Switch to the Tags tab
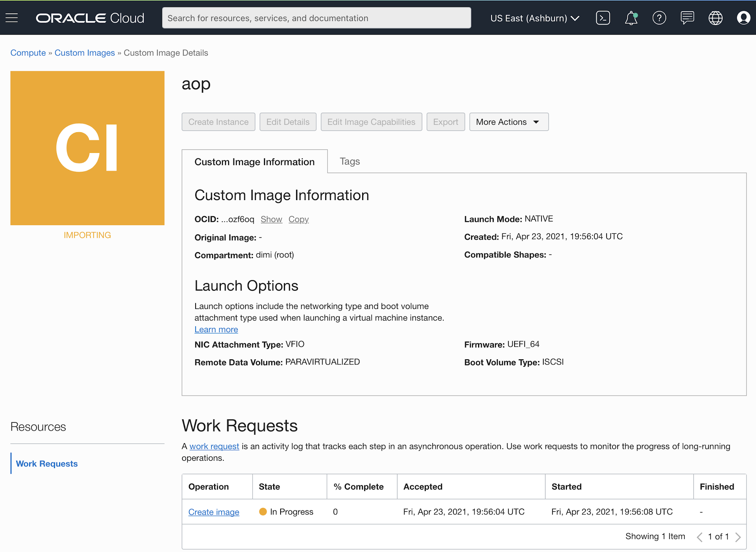 point(350,161)
